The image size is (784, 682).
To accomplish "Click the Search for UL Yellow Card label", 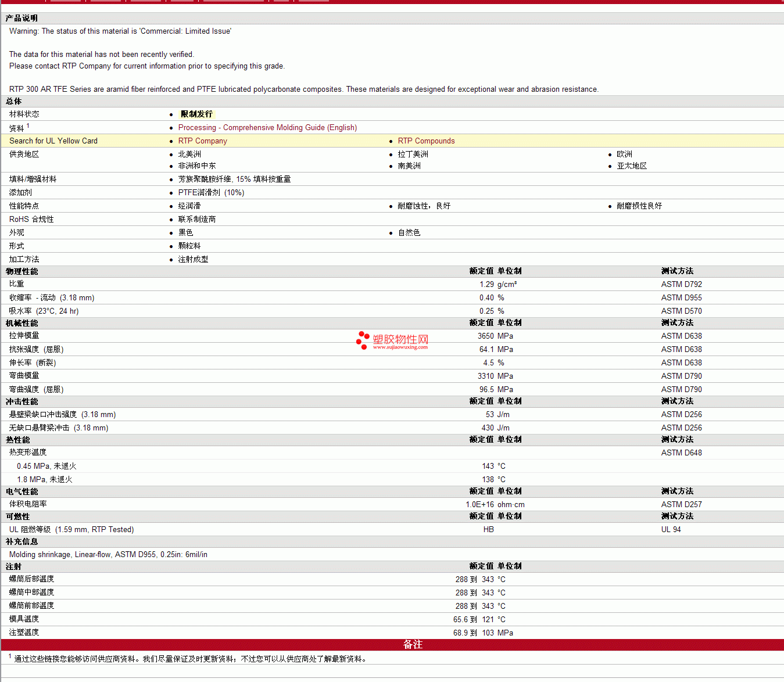I will pyautogui.click(x=53, y=141).
